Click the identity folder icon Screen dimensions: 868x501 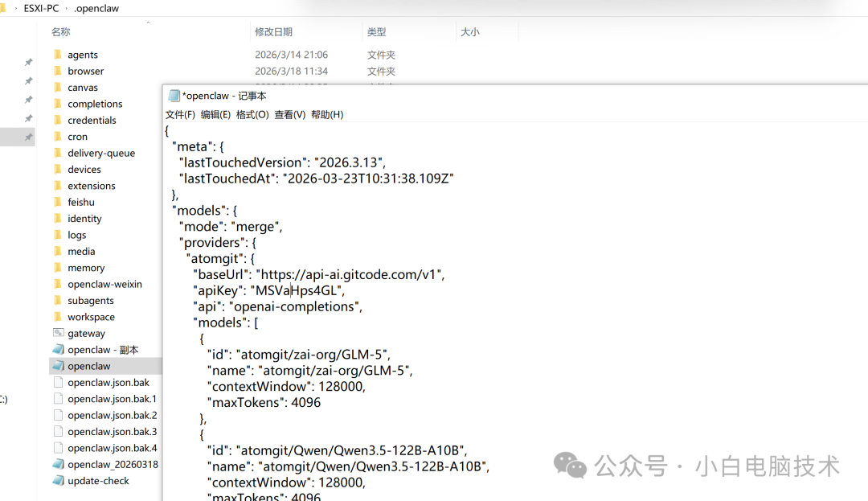(x=58, y=218)
